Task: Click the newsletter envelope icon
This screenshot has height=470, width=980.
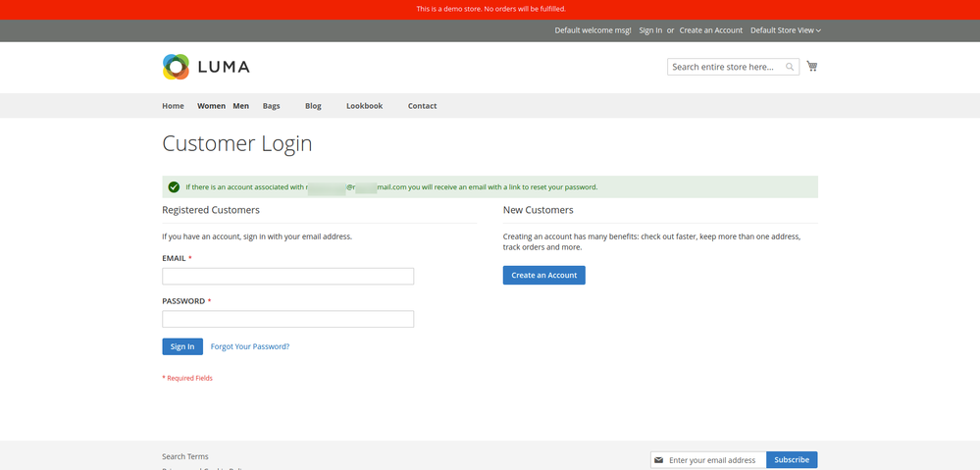Action: [659, 460]
